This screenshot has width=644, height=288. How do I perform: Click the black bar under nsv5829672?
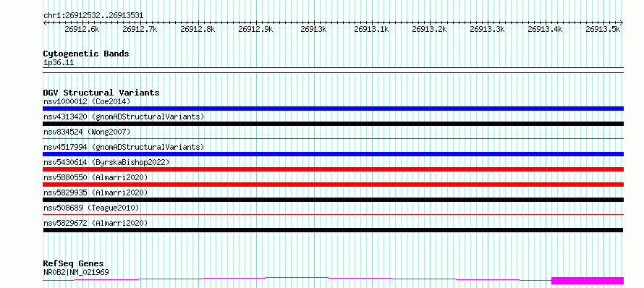[x=333, y=230]
